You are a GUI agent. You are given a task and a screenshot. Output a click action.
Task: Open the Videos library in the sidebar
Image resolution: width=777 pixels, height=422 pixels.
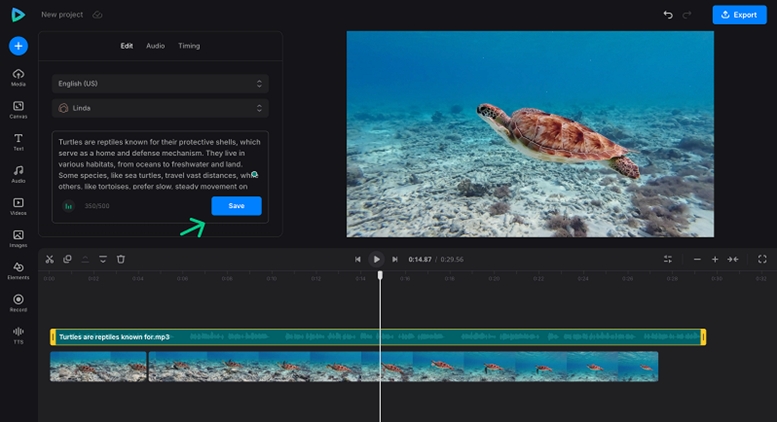(x=18, y=205)
